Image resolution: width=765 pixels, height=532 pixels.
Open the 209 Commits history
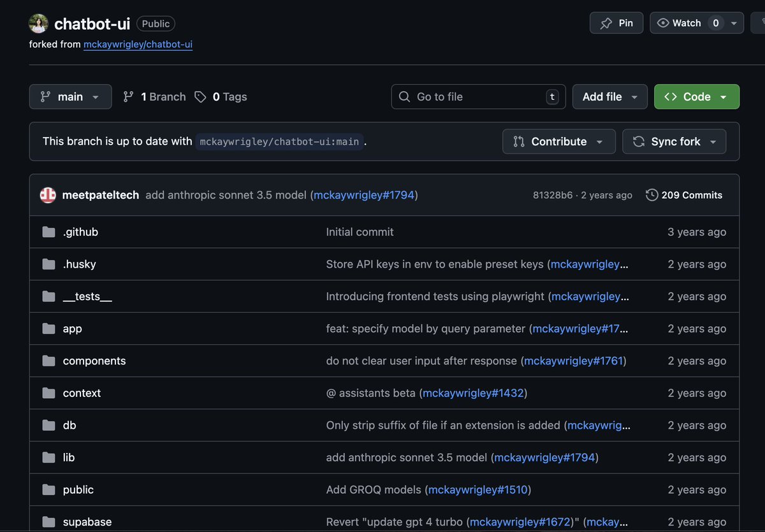click(x=684, y=195)
